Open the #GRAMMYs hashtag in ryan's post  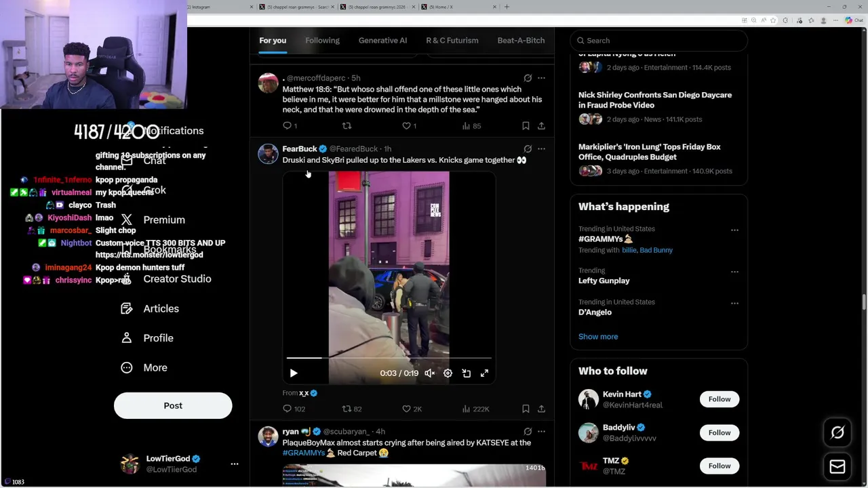(x=304, y=453)
